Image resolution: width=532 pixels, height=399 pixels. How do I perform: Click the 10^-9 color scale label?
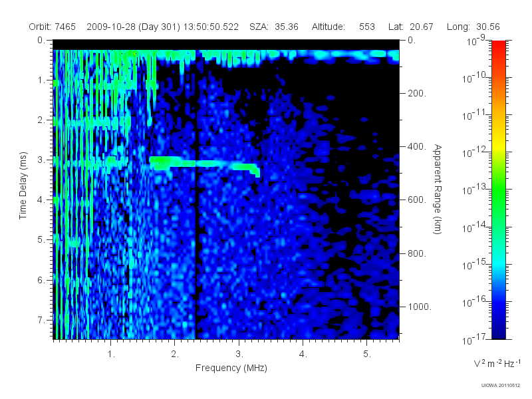click(476, 41)
